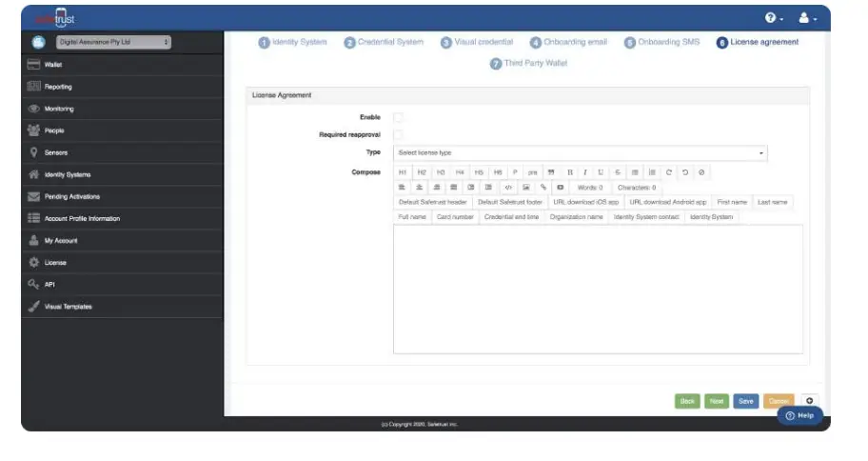The width and height of the screenshot is (868, 461).
Task: Toggle strikethrough formatting
Action: click(618, 172)
